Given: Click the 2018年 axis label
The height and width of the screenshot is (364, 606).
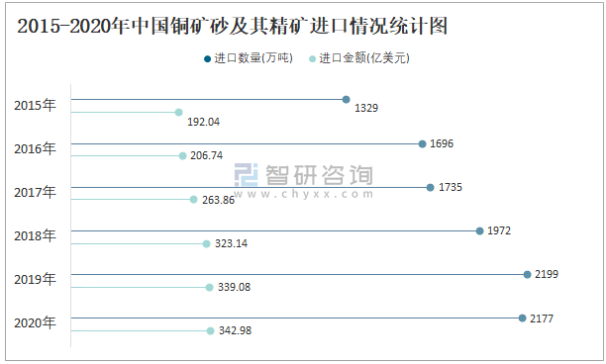Looking at the screenshot, I should click(x=36, y=235).
